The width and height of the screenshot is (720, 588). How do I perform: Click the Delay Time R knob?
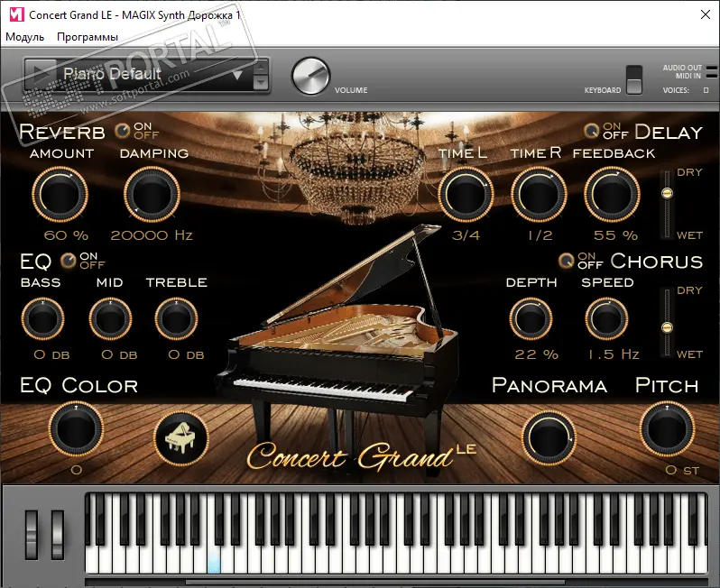(x=539, y=194)
